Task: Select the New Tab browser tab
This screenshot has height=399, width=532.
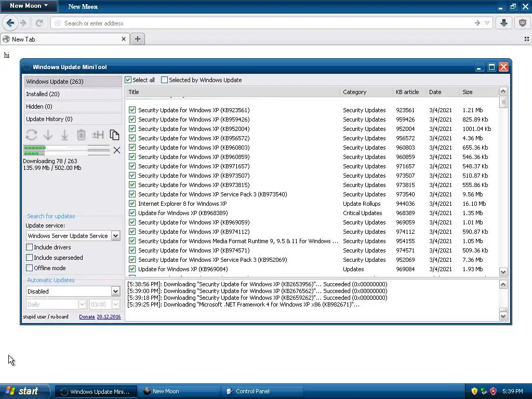Action: tap(64, 39)
